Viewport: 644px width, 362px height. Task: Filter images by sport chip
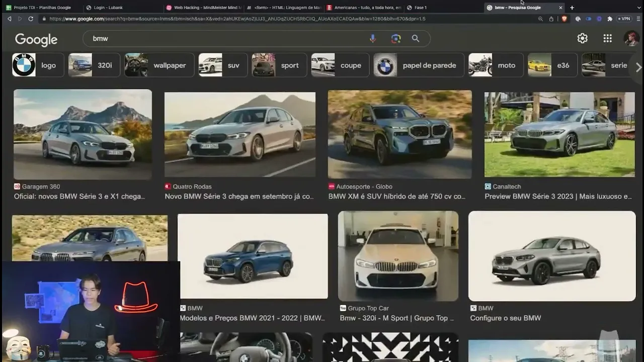coord(279,65)
